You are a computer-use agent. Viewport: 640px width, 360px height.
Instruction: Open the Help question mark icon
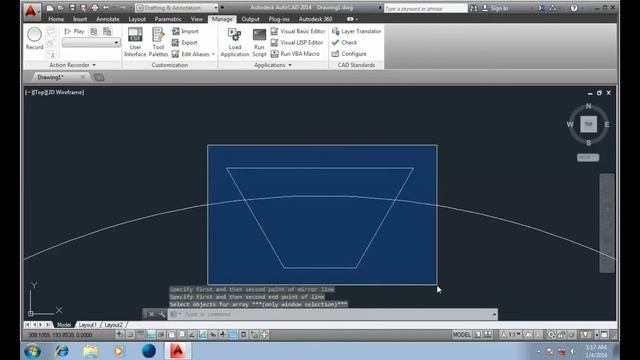coord(574,8)
